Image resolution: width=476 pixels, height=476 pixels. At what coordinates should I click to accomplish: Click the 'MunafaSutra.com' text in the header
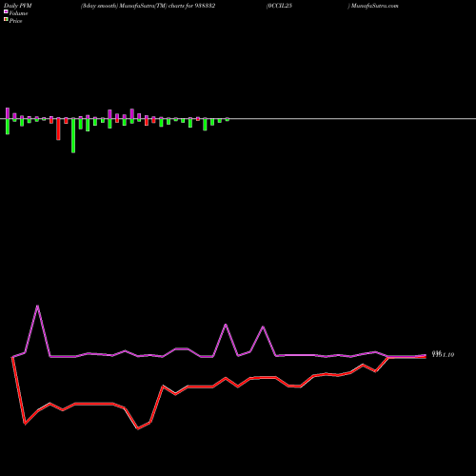pos(375,6)
